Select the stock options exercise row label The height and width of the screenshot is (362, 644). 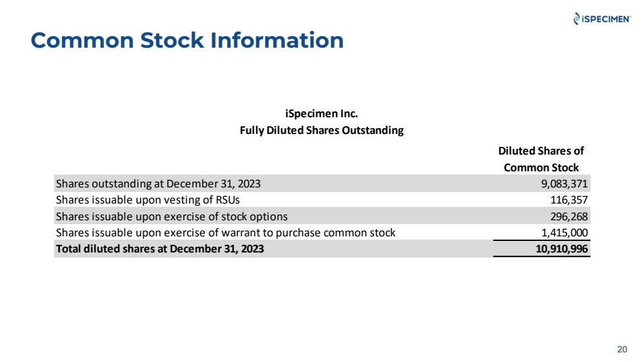pyautogui.click(x=171, y=216)
